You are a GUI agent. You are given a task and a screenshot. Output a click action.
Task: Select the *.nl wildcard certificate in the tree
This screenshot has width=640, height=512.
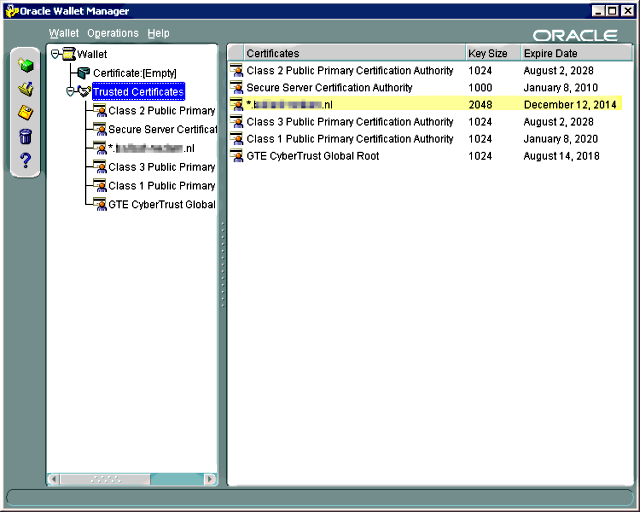tap(151, 148)
